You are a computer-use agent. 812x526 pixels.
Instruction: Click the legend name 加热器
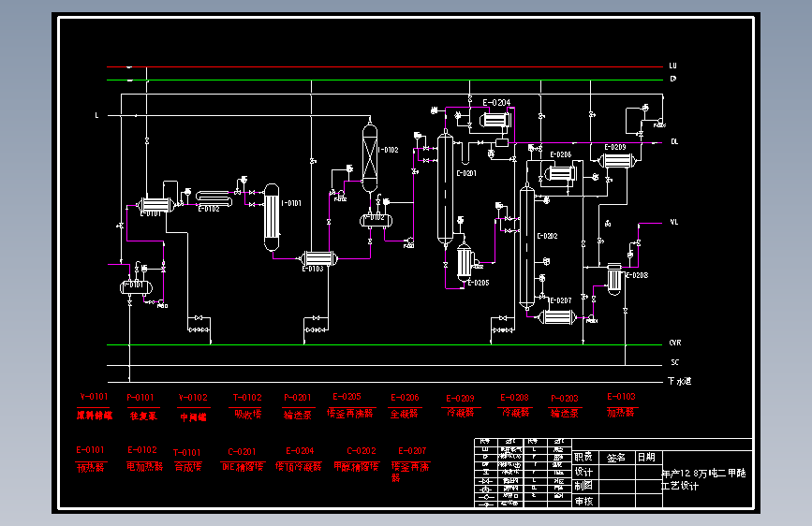tap(620, 412)
